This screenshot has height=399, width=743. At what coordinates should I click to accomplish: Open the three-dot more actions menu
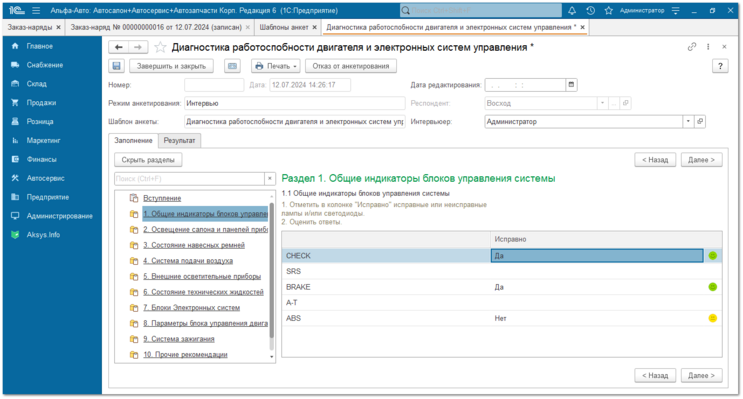tap(708, 46)
